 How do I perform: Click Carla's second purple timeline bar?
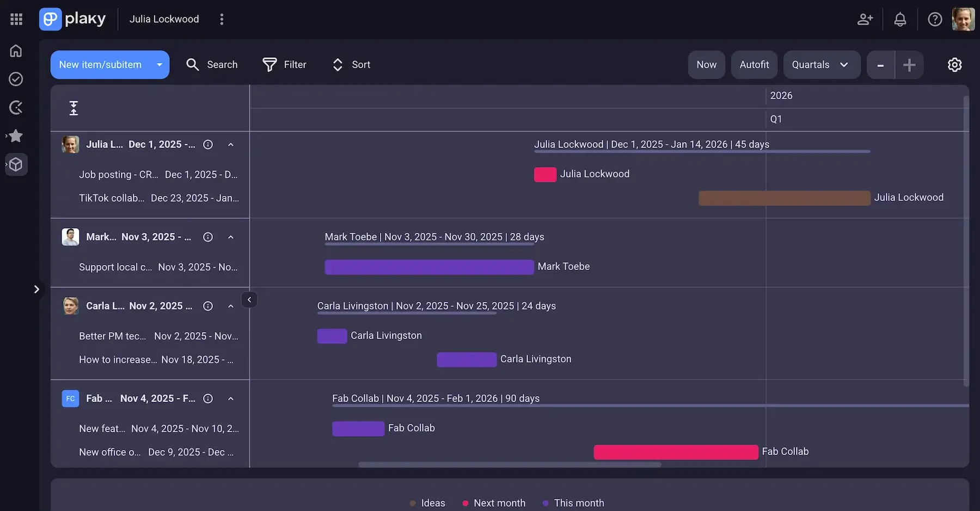click(467, 360)
